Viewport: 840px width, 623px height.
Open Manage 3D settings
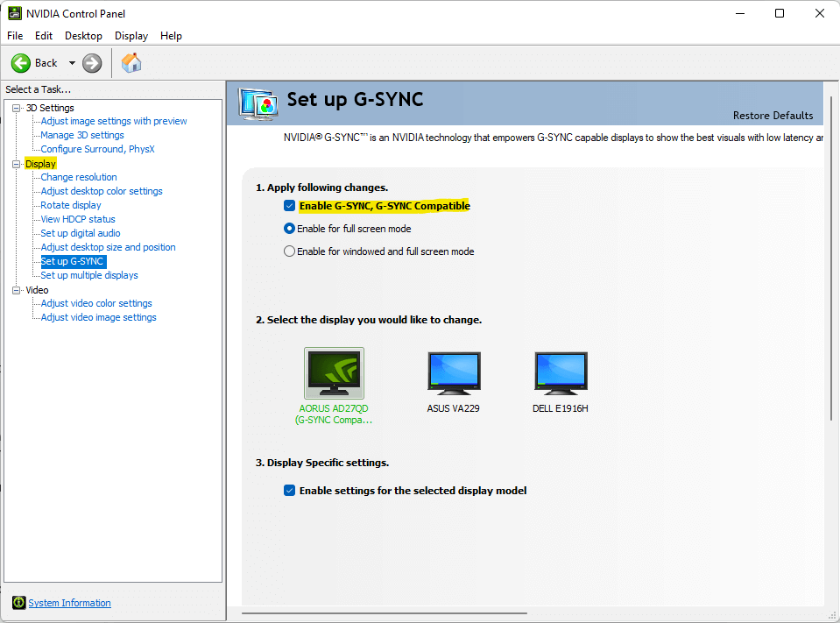82,135
